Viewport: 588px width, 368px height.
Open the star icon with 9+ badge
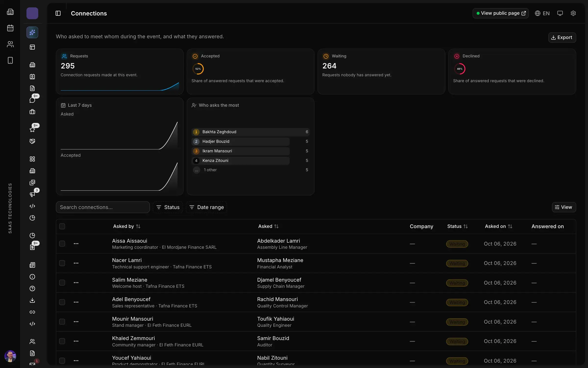(32, 129)
